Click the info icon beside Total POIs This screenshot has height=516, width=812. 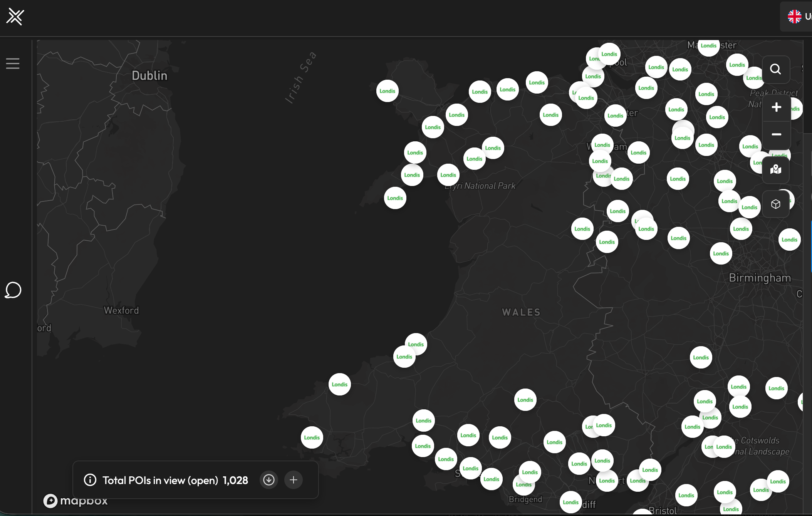pos(90,480)
